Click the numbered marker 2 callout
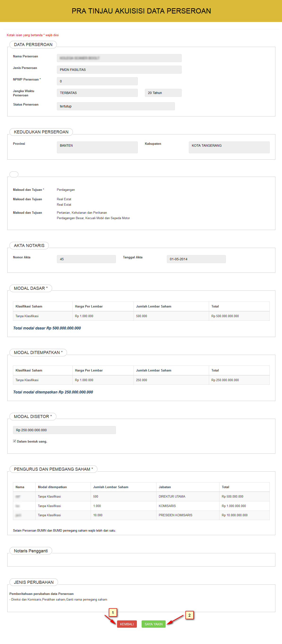 tap(189, 615)
